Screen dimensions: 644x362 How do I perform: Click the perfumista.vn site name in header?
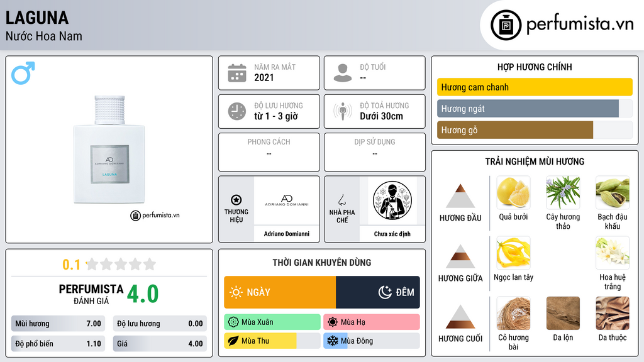pos(580,24)
